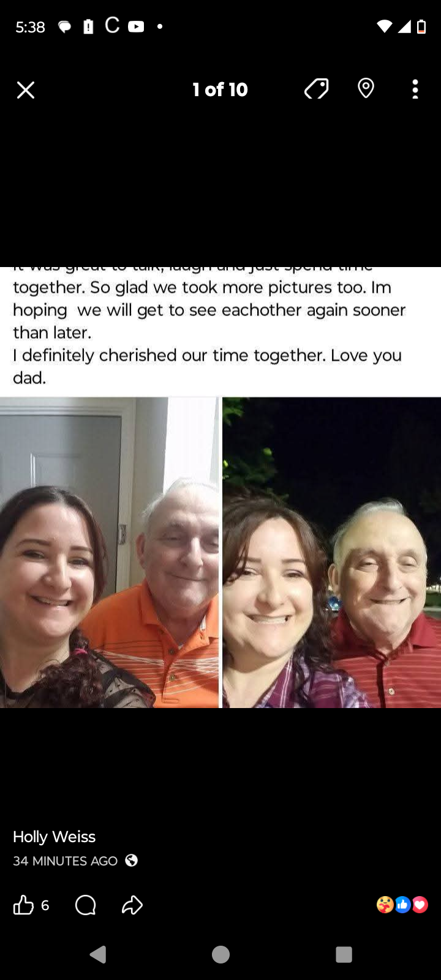Tap the 34 MINUTES AGO timestamp
The height and width of the screenshot is (980, 441).
pos(66,861)
